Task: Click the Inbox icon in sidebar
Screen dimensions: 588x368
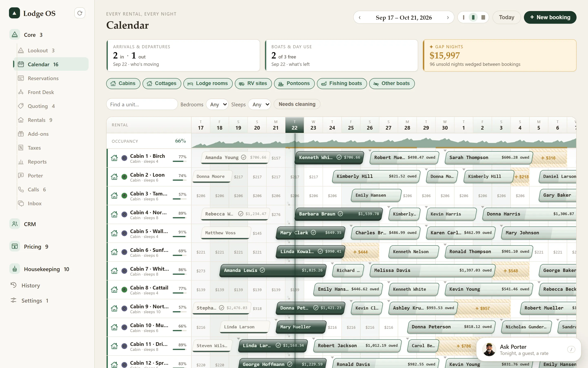Action: click(x=21, y=203)
